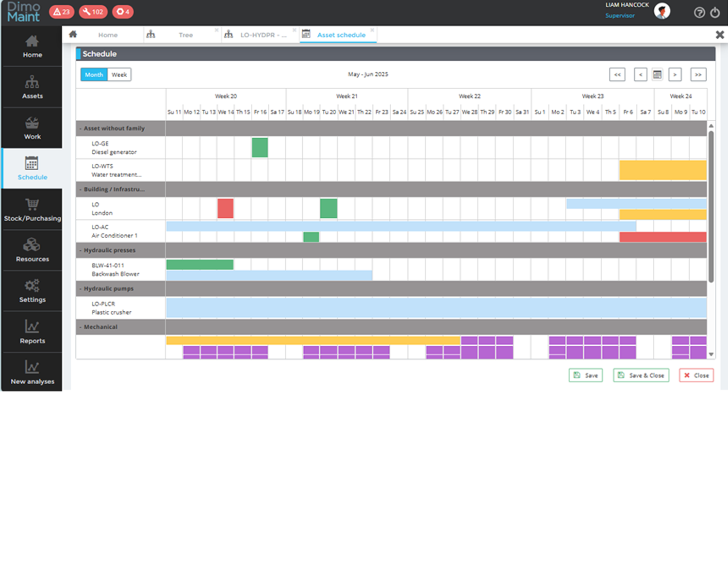The height and width of the screenshot is (582, 728).
Task: Open the LO-HYDPR tab
Action: (x=260, y=34)
